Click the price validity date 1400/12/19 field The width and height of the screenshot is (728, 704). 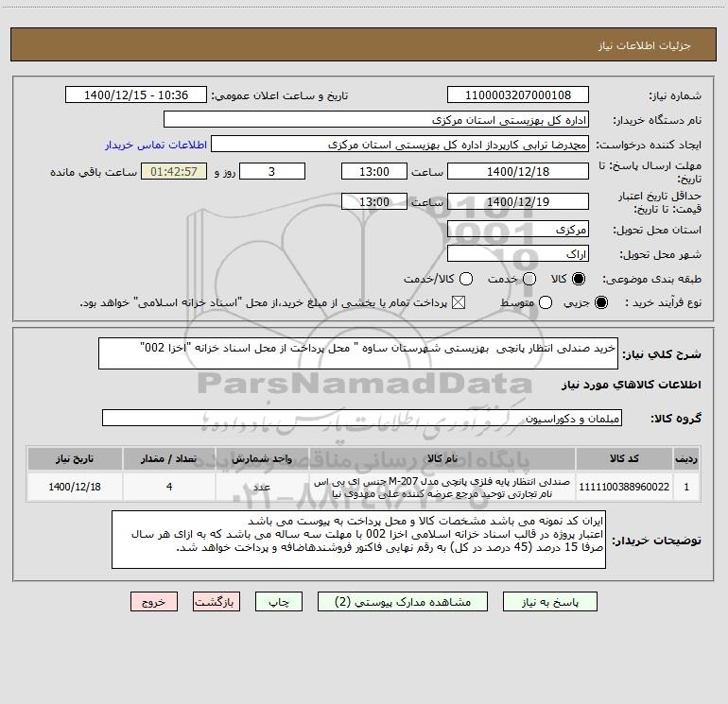518,201
